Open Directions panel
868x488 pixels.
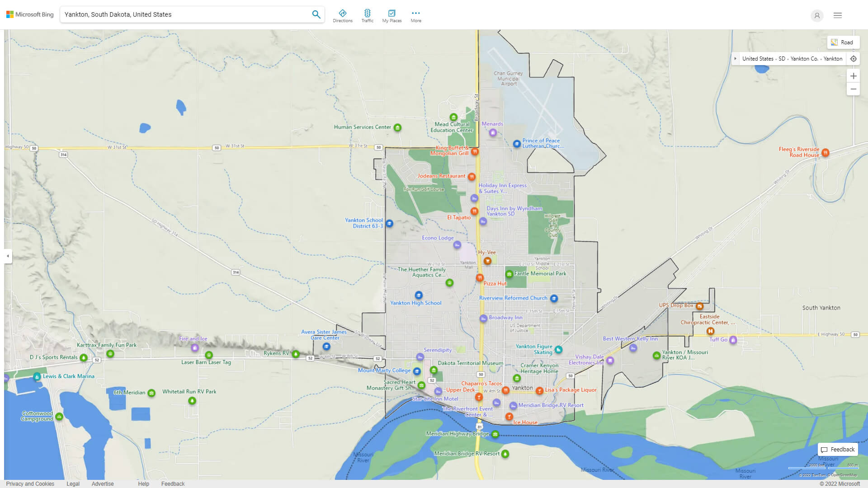[342, 16]
